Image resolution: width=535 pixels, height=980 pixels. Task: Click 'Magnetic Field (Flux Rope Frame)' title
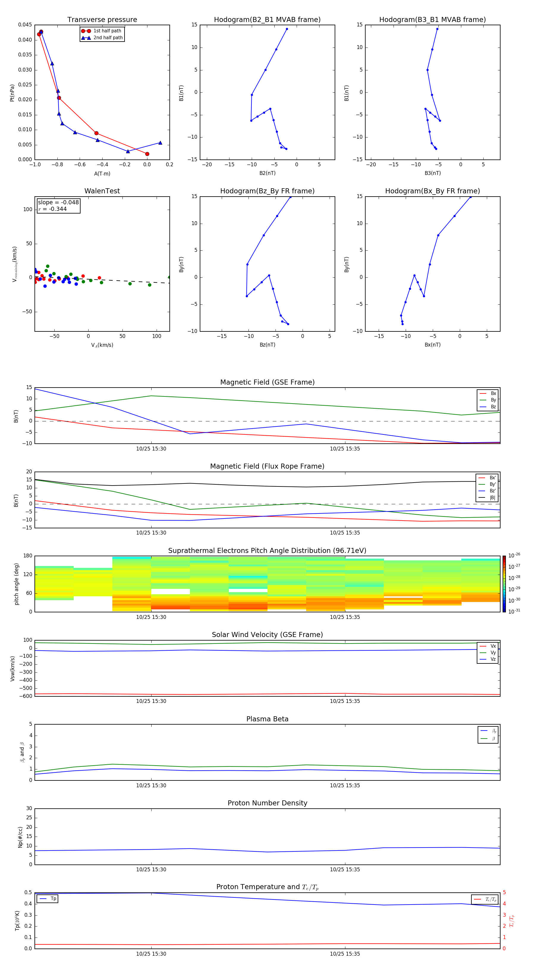[x=267, y=467]
